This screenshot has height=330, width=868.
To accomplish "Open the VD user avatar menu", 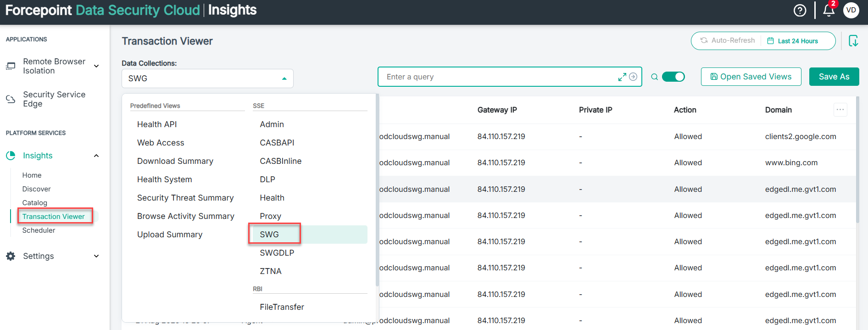I will tap(851, 10).
